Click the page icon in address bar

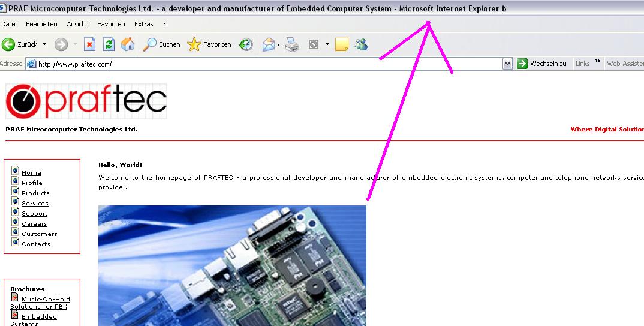(31, 64)
